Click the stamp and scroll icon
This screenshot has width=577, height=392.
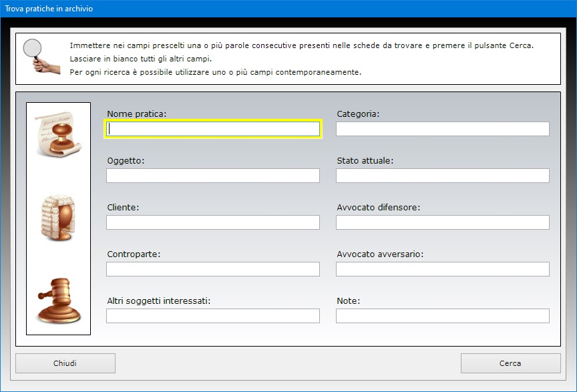pyautogui.click(x=58, y=133)
